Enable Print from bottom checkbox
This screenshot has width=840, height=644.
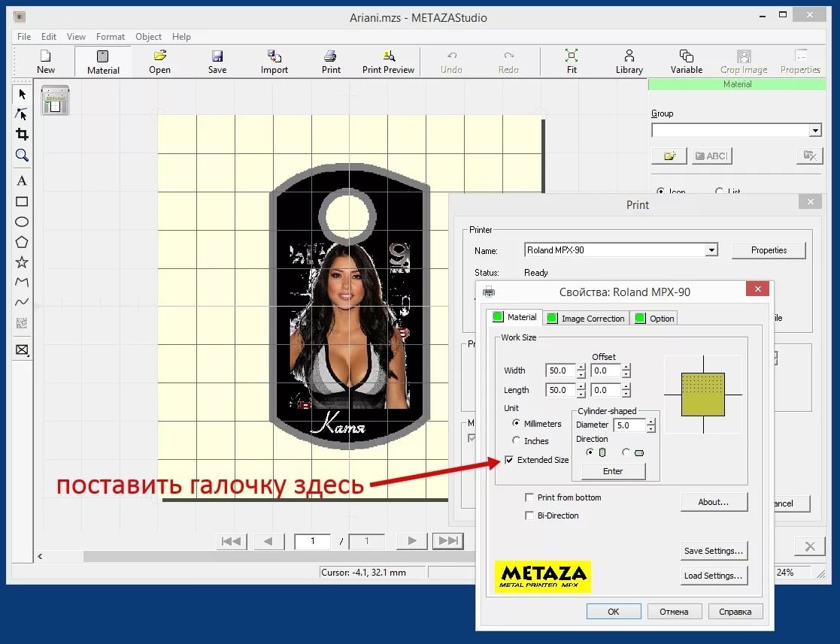point(529,497)
